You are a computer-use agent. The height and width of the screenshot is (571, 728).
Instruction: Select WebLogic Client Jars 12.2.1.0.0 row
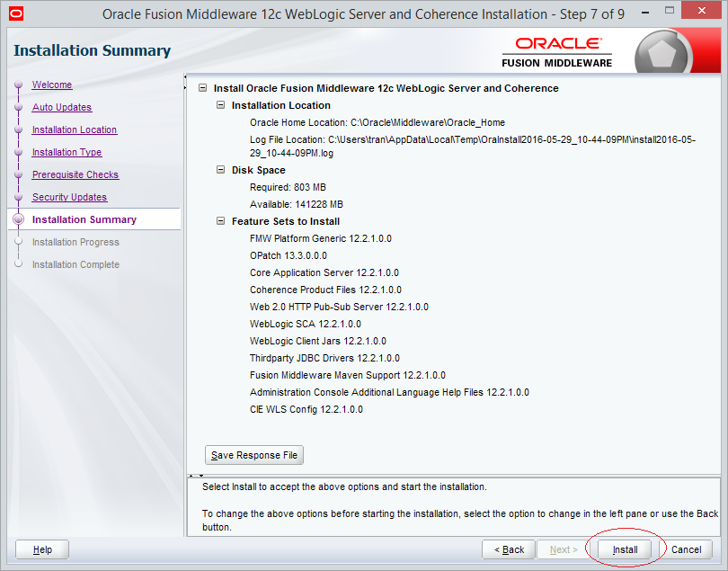tap(318, 341)
